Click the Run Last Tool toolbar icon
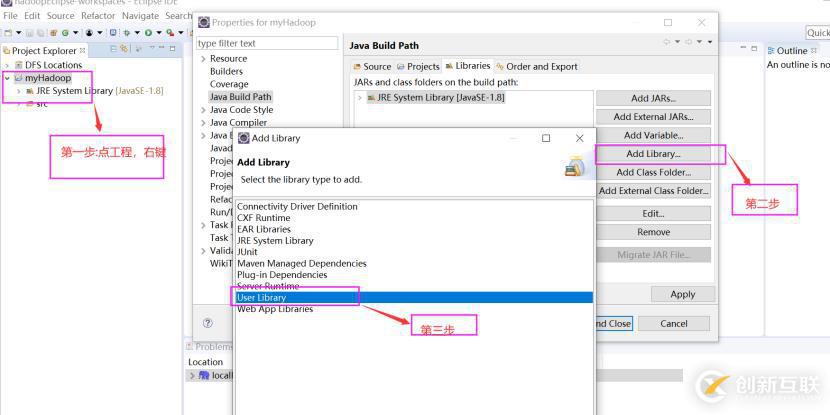This screenshot has height=415, width=830. coord(170,33)
